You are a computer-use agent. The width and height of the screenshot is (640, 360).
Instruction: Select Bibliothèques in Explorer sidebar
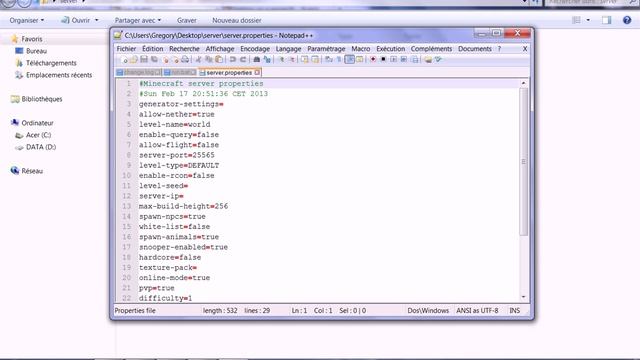coord(42,99)
